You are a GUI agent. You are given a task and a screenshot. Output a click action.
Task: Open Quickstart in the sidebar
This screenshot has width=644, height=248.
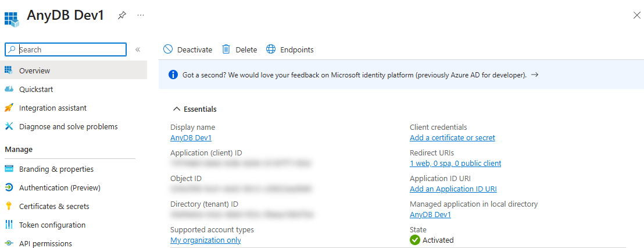pyautogui.click(x=35, y=89)
